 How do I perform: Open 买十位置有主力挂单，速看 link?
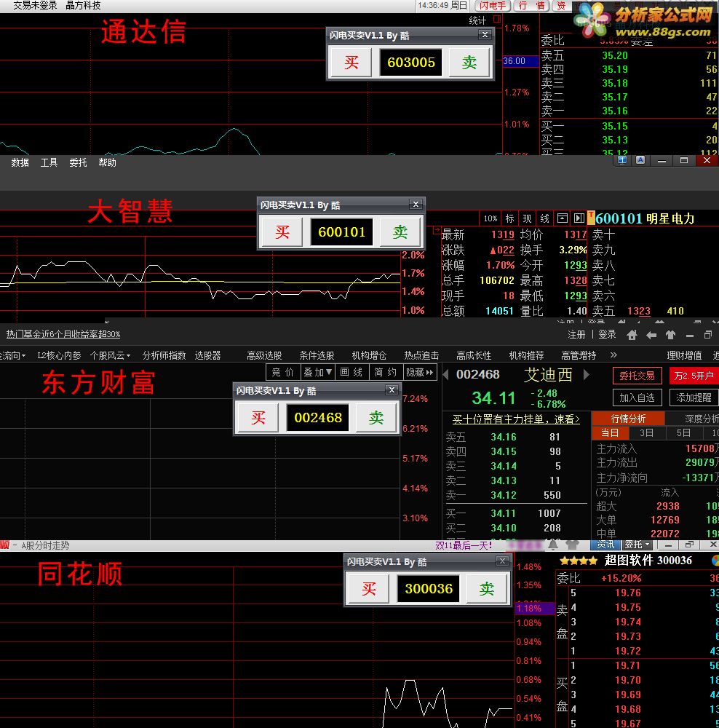pos(516,419)
